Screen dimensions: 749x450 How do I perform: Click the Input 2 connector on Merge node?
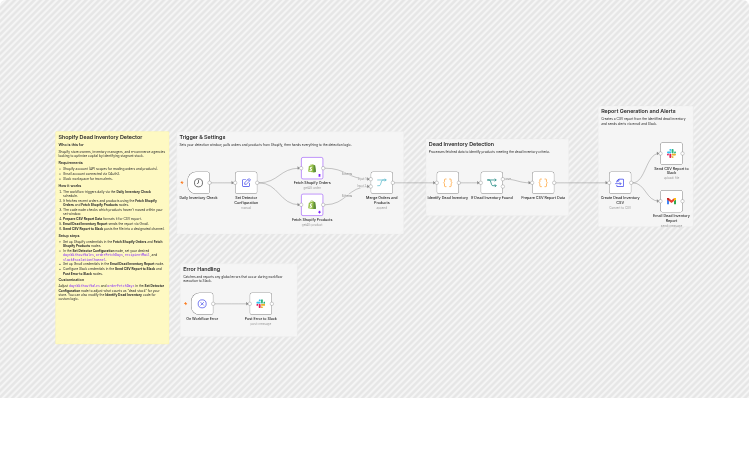tap(370, 186)
